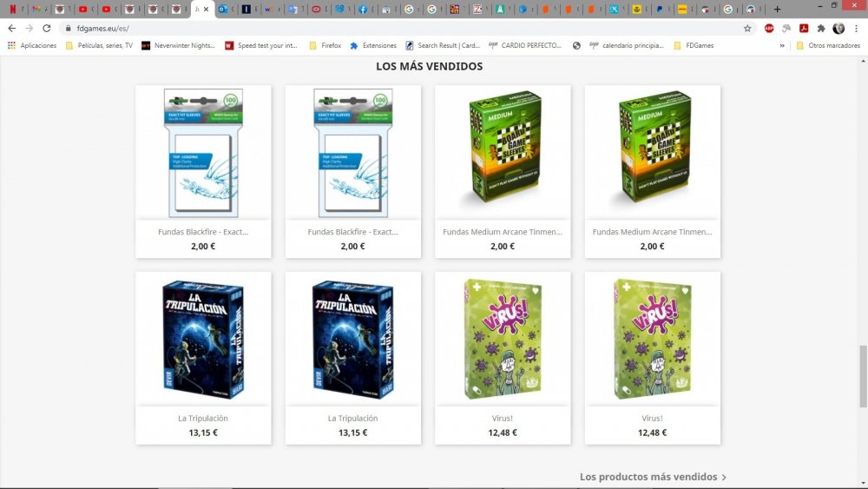This screenshot has height=489, width=868.
Task: Open first Board Game Sleeves Medium image
Action: click(503, 152)
